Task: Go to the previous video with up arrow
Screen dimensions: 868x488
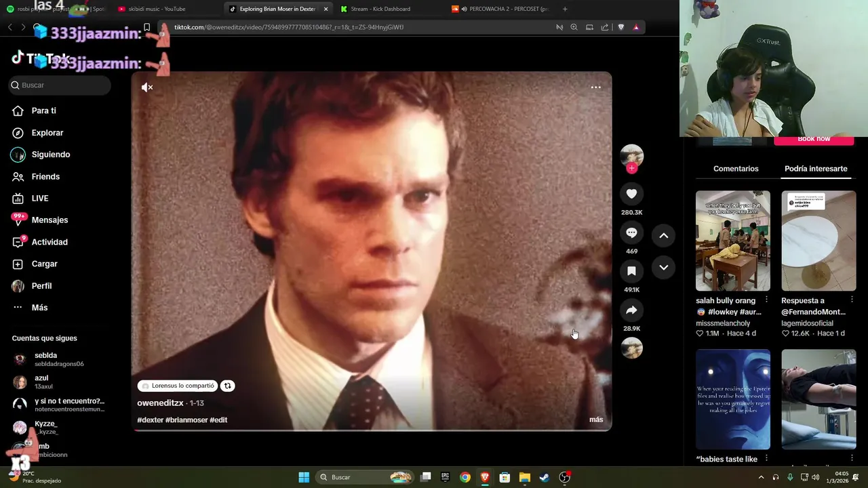Action: pyautogui.click(x=664, y=235)
